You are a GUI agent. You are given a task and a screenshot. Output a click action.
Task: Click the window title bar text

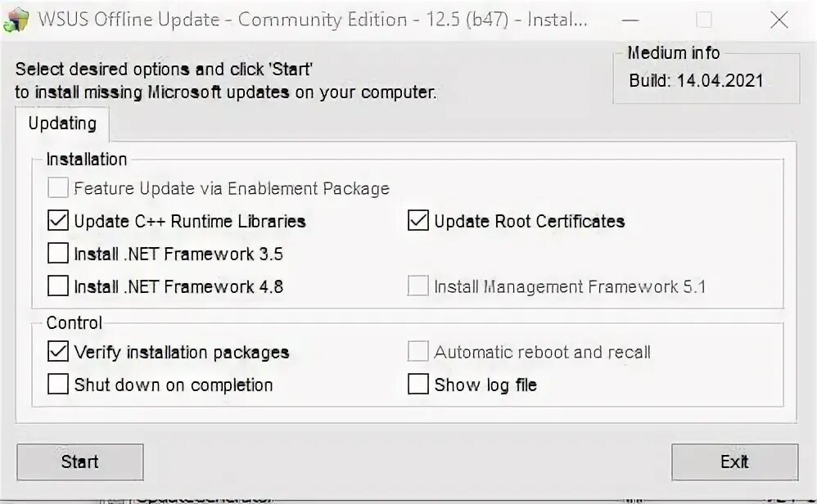click(x=313, y=20)
